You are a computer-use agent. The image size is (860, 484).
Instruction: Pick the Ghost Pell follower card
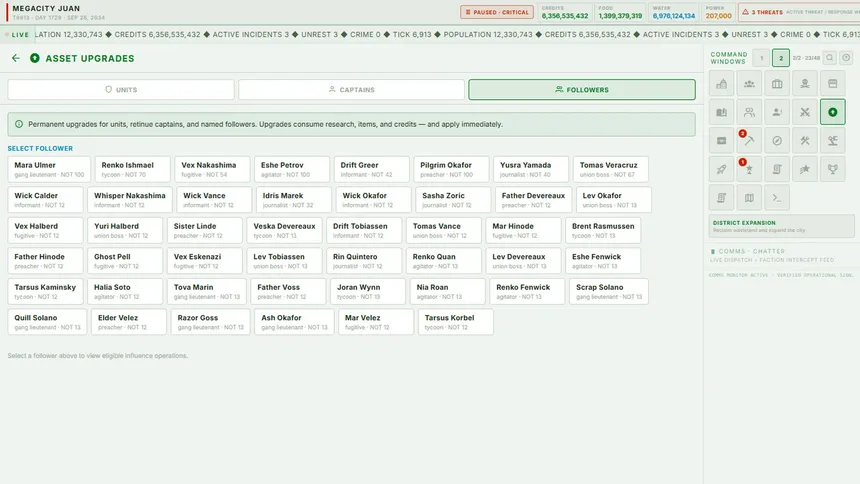[x=125, y=261]
